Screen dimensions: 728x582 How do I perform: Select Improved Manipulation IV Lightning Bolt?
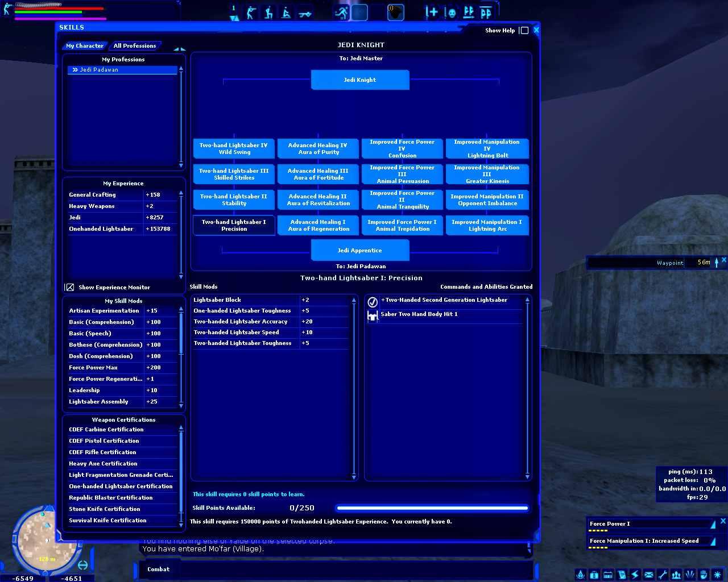(487, 149)
